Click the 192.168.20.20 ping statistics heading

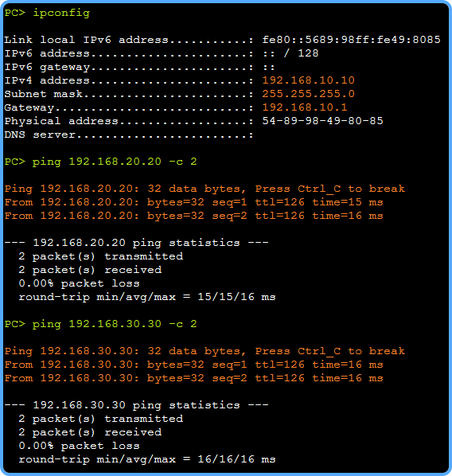(136, 243)
